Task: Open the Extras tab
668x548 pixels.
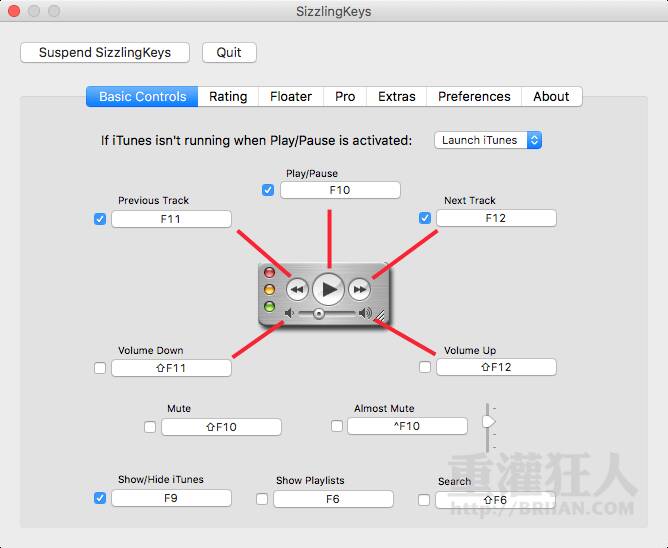Action: pos(397,97)
